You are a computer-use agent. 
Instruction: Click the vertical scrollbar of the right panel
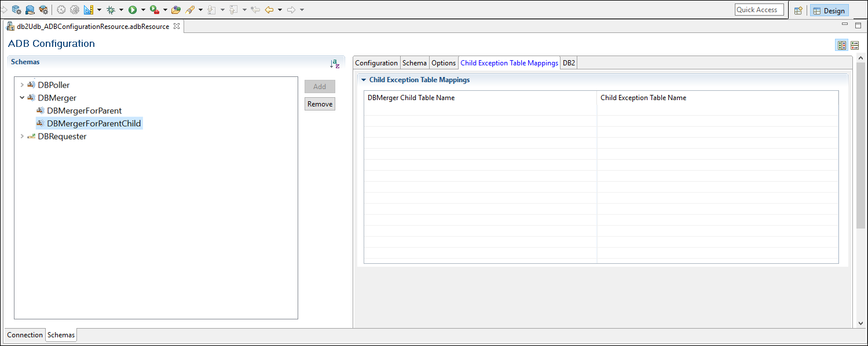click(x=860, y=145)
